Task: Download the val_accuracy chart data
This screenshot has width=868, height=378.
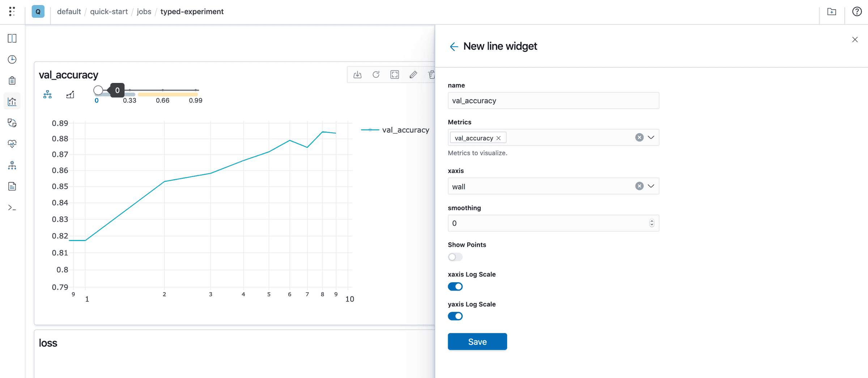Action: [x=357, y=75]
